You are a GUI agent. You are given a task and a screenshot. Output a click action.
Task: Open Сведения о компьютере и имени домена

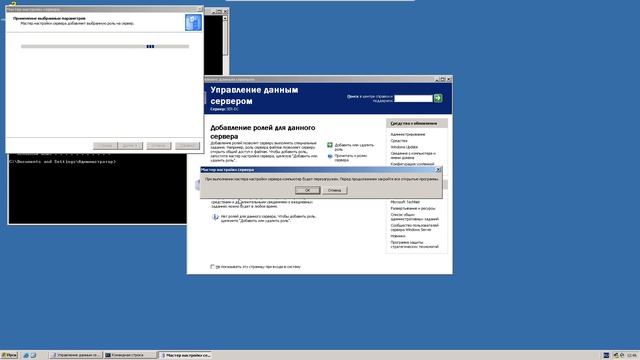tap(413, 155)
